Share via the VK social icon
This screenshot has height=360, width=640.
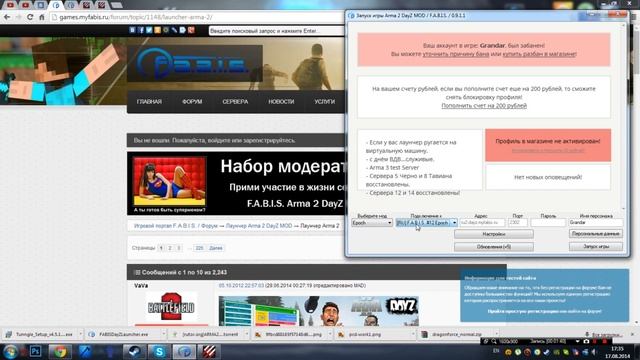132,30
